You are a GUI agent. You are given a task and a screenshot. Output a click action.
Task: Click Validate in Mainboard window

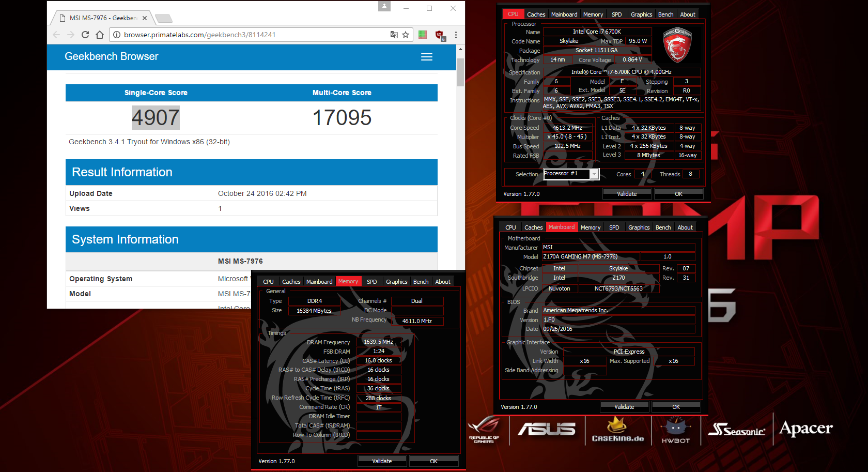624,407
